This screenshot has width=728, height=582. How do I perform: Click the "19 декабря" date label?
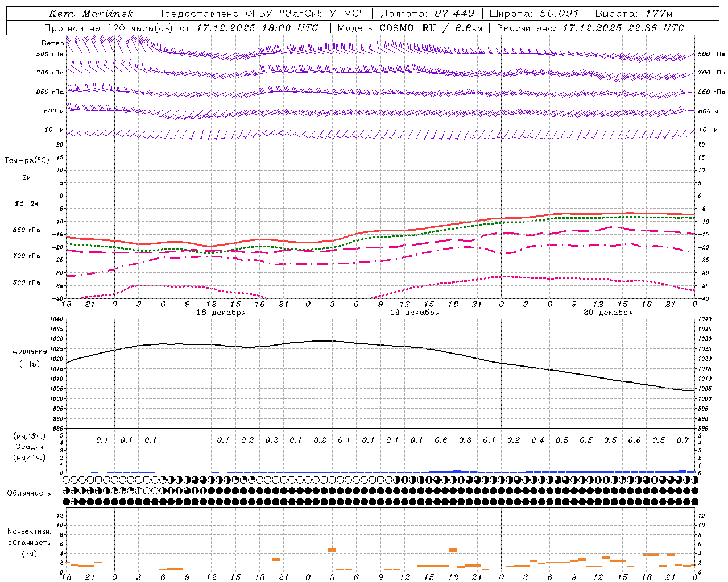click(x=415, y=313)
